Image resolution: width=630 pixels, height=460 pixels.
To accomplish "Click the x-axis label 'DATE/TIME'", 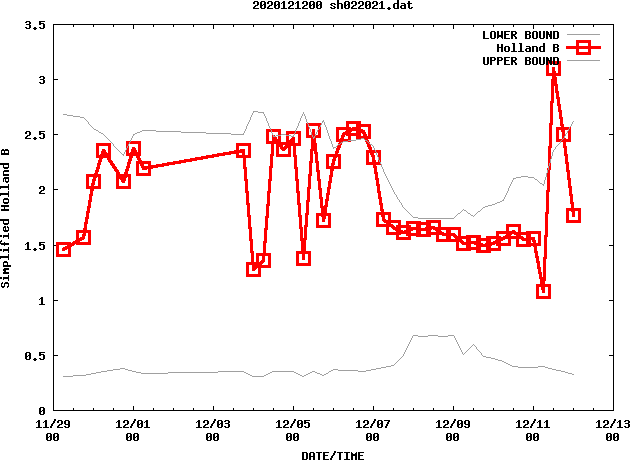I will pos(333,455).
